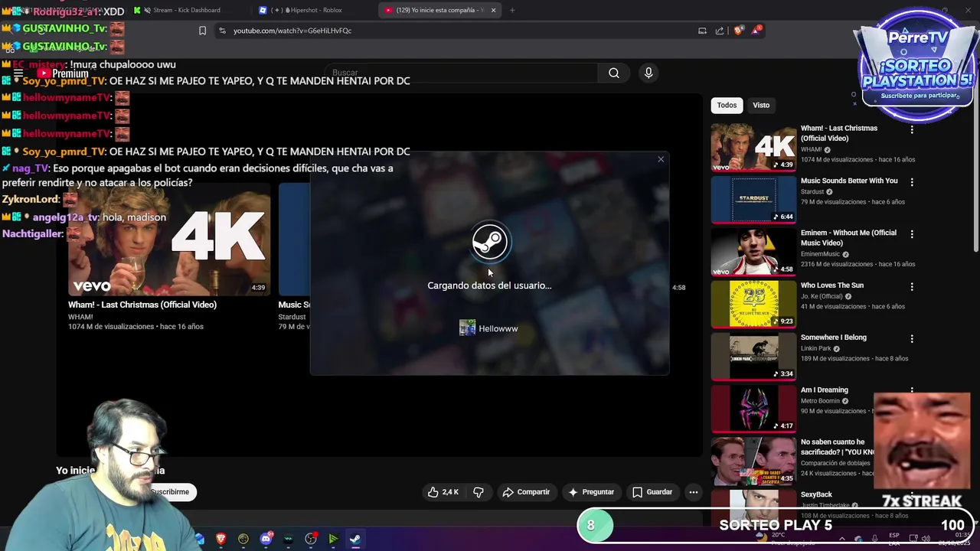
Task: Click the Compartir share button
Action: pyautogui.click(x=526, y=492)
